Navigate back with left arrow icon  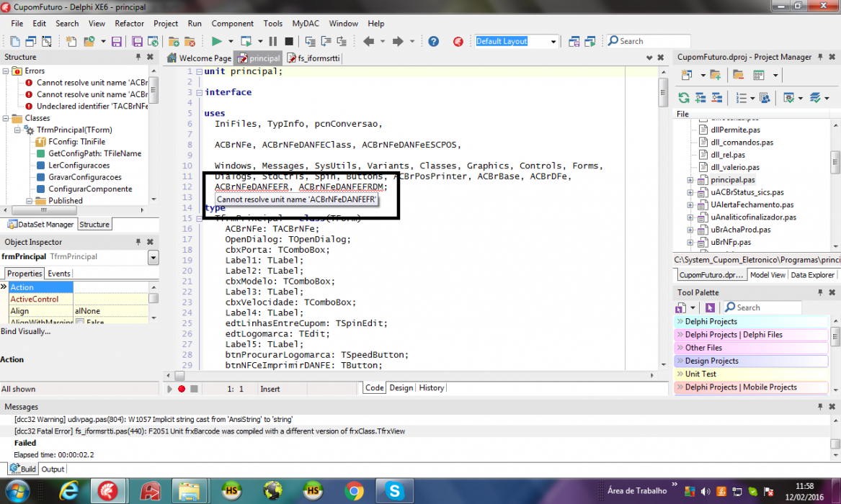pos(368,41)
